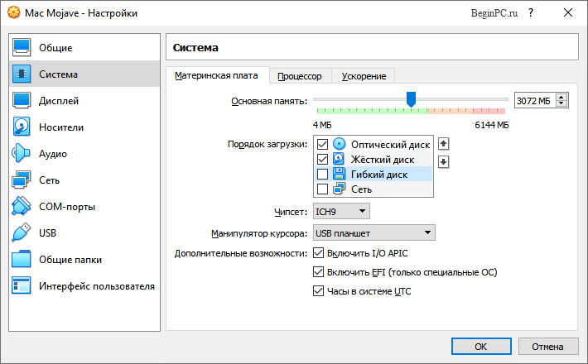Open Аудио settings section

pos(84,154)
